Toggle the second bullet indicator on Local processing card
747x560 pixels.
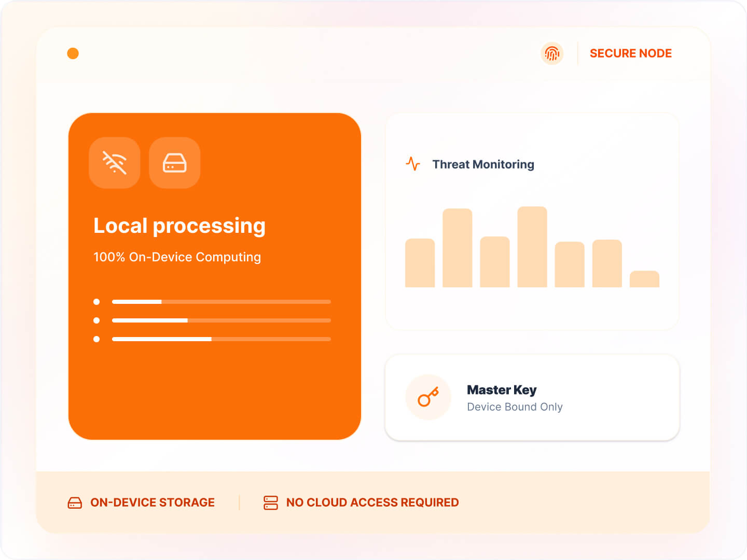96,320
